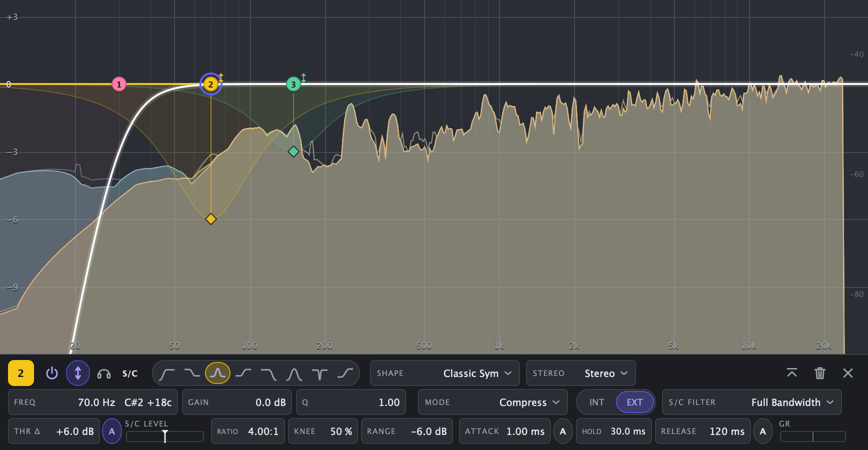
Task: Click the S/C side-chain listen button
Action: coord(130,373)
